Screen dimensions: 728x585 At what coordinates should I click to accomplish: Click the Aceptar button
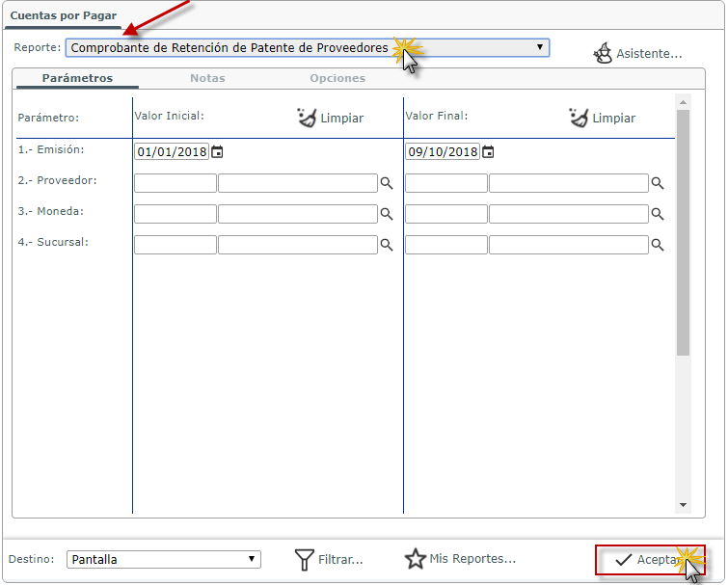[650, 560]
